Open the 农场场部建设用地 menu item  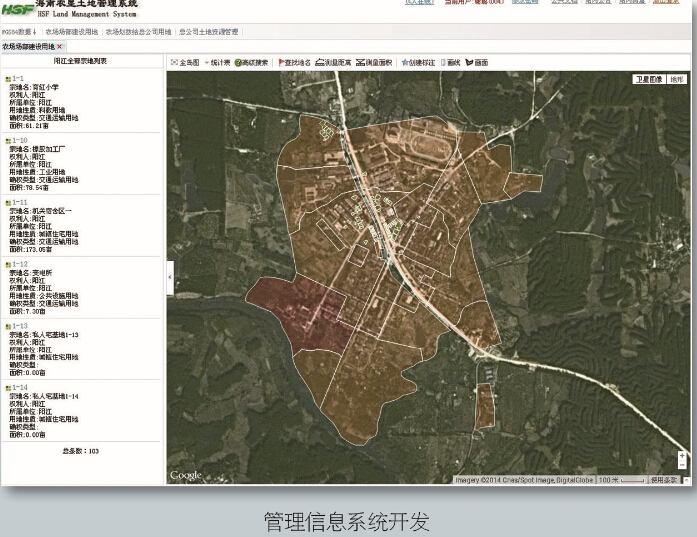click(72, 32)
